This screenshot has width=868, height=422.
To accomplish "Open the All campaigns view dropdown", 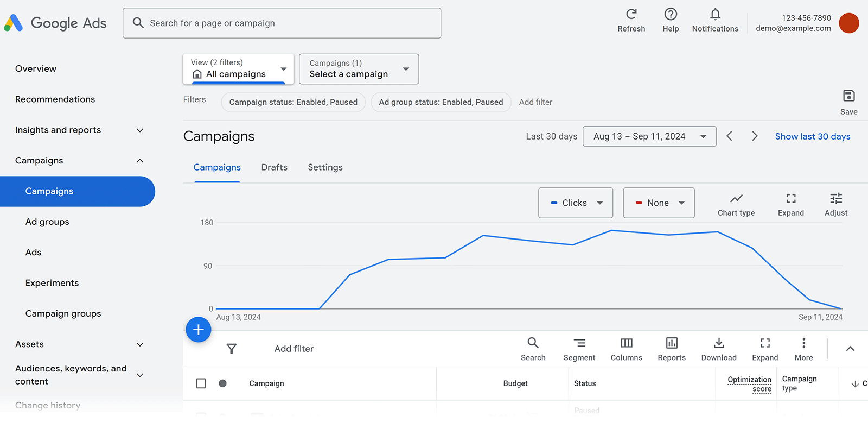I will 239,69.
